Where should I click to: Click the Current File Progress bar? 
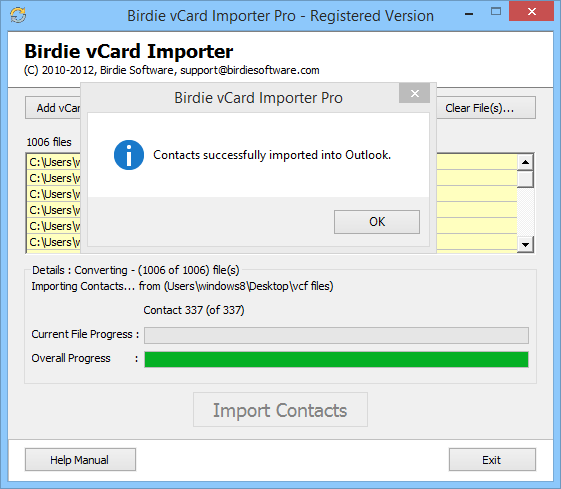pos(336,335)
